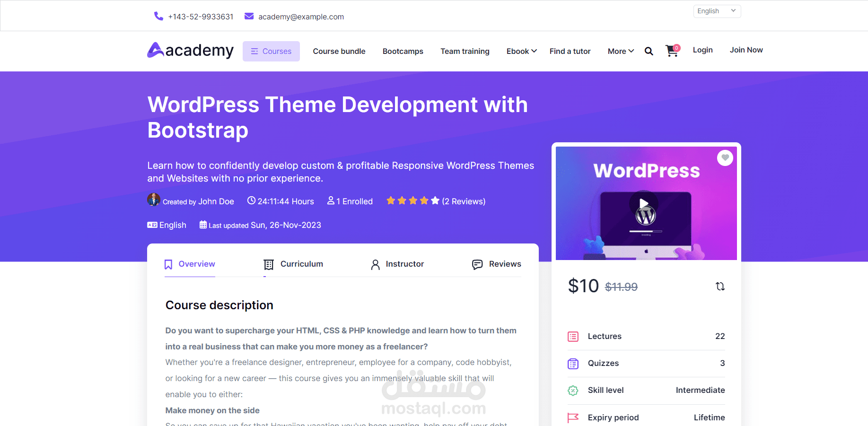Click the course title heading

[338, 117]
